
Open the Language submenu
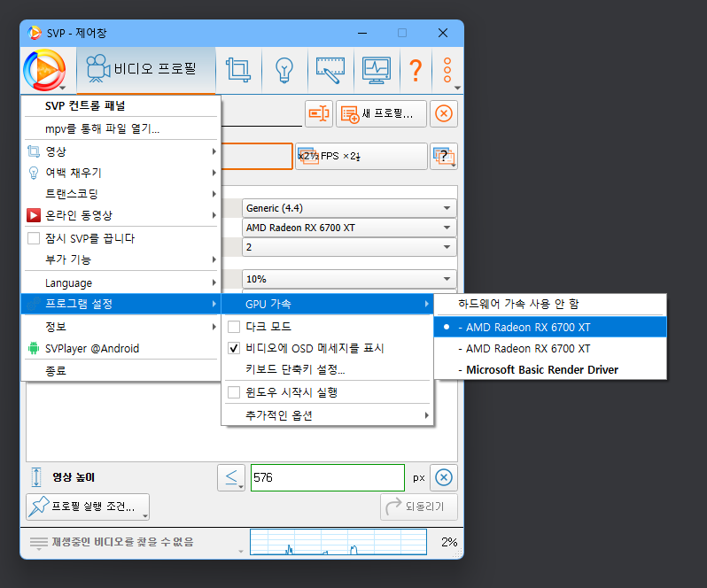[x=120, y=283]
